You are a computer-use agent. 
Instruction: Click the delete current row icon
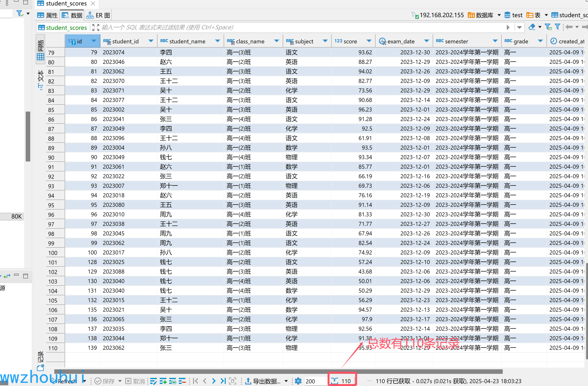point(182,381)
